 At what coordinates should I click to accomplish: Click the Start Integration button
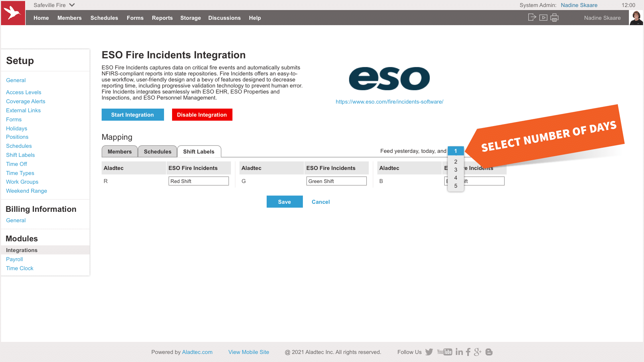(132, 115)
